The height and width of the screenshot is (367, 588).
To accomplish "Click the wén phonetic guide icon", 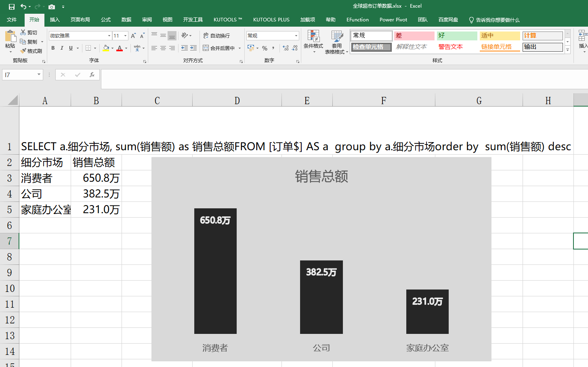I will point(137,48).
